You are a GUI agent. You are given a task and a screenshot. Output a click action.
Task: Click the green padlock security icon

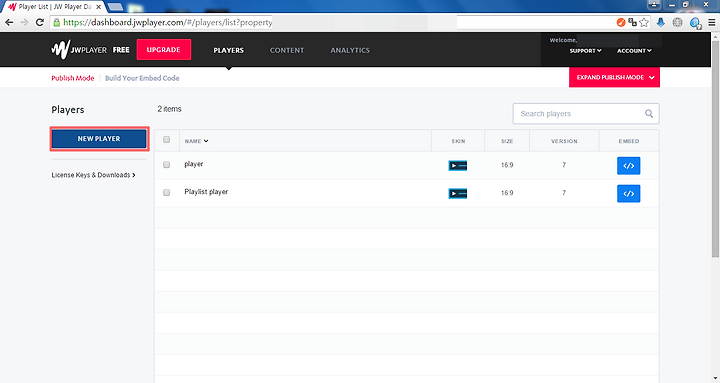click(x=56, y=23)
